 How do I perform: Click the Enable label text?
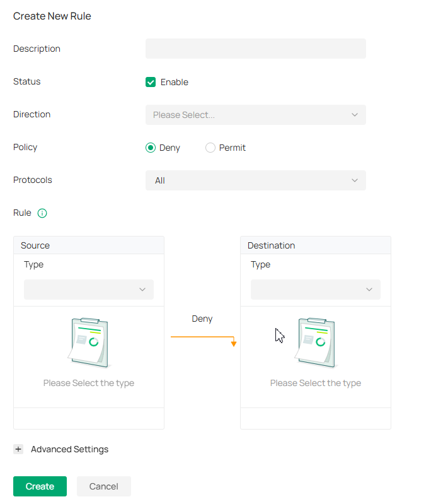(175, 82)
